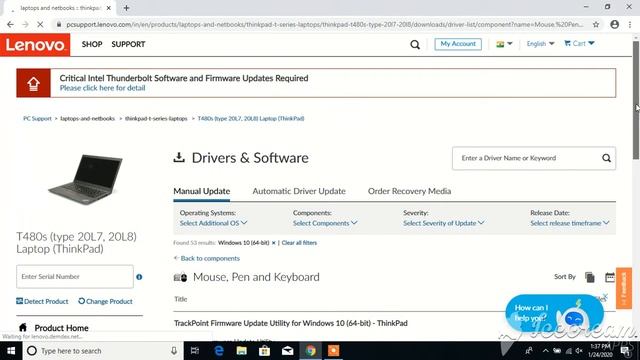Open Mail app from taskbar
The image size is (640, 360).
pos(287,351)
